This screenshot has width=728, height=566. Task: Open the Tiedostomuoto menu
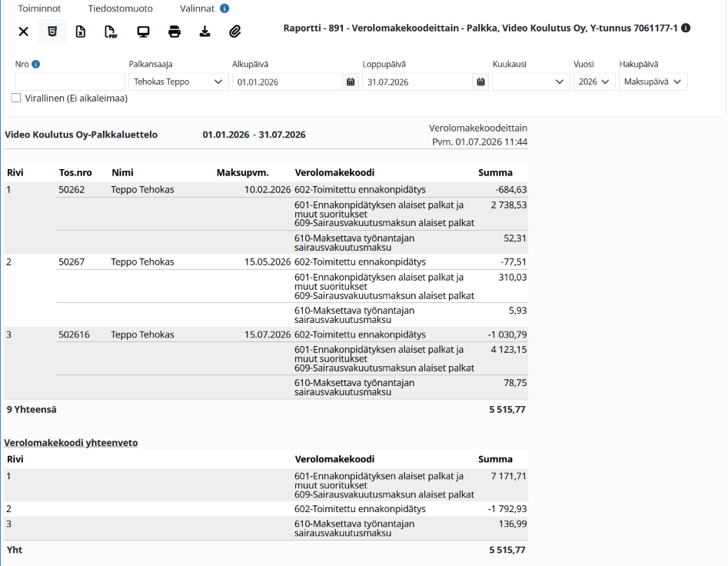click(x=120, y=8)
